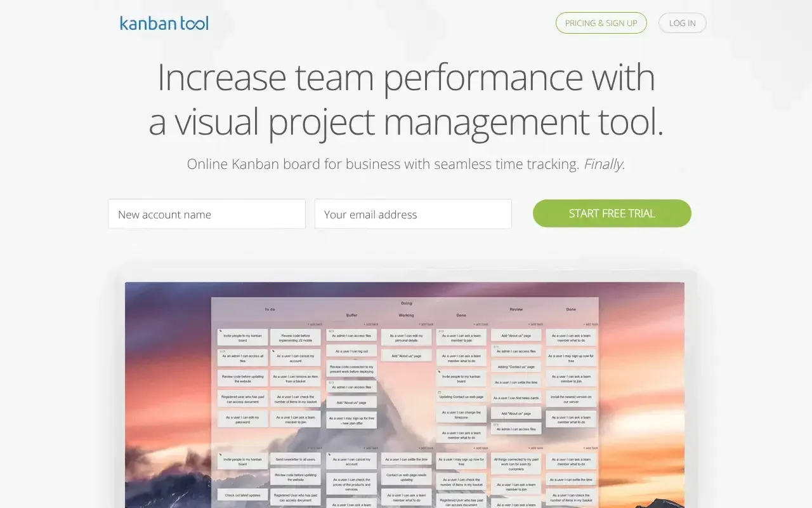Select the 'Review' column header
The width and height of the screenshot is (812, 508).
click(516, 309)
